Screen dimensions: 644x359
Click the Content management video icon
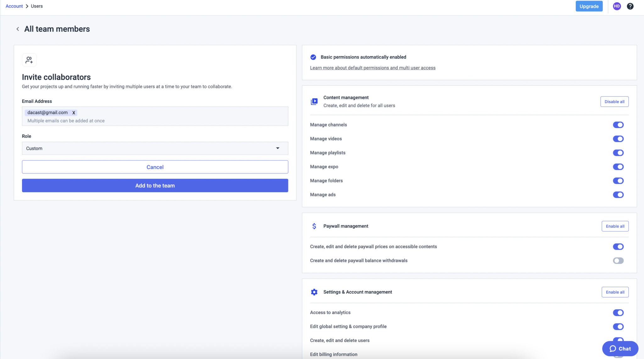tap(314, 101)
